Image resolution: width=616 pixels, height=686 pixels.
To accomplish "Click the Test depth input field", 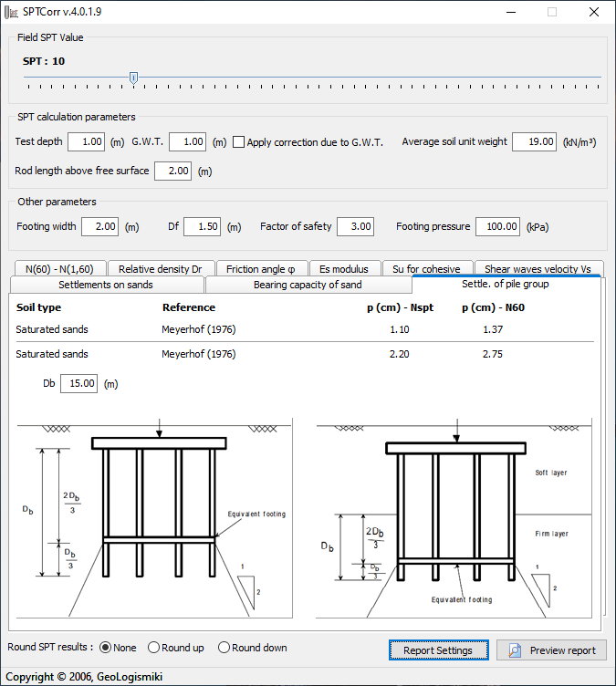I will pos(87,142).
